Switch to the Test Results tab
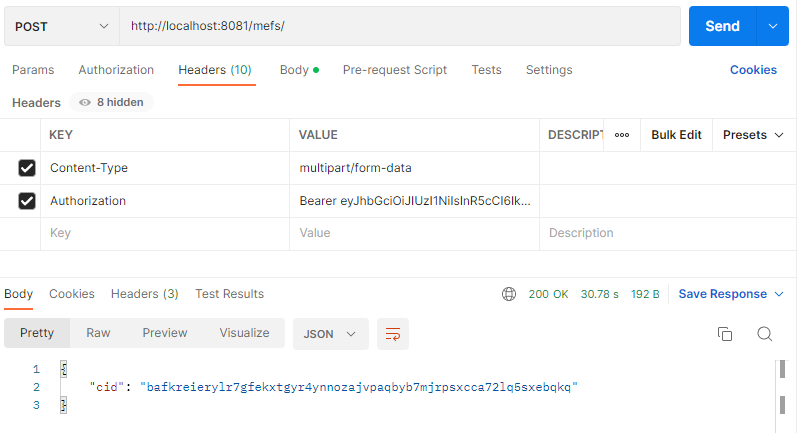The height and width of the screenshot is (433, 801). point(229,294)
